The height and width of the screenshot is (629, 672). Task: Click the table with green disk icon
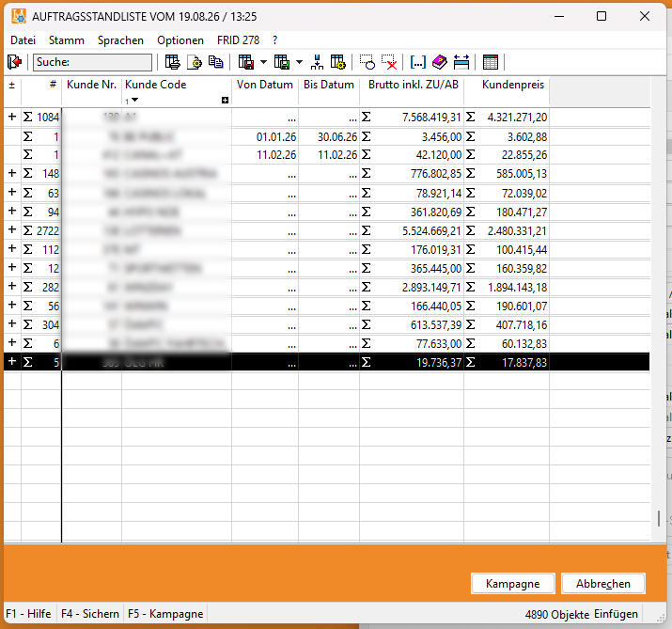282,62
